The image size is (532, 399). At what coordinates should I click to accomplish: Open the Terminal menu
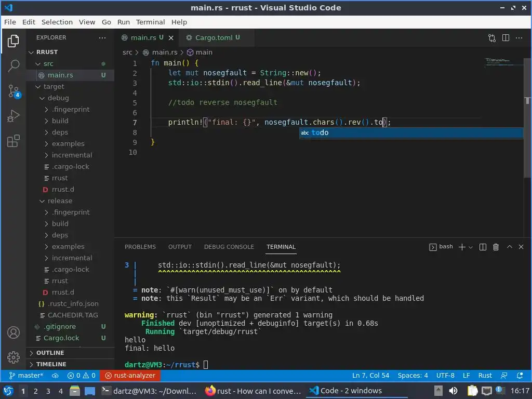150,22
